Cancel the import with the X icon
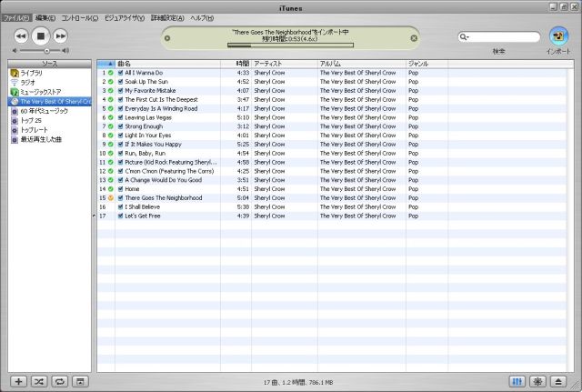The width and height of the screenshot is (582, 392). point(414,38)
